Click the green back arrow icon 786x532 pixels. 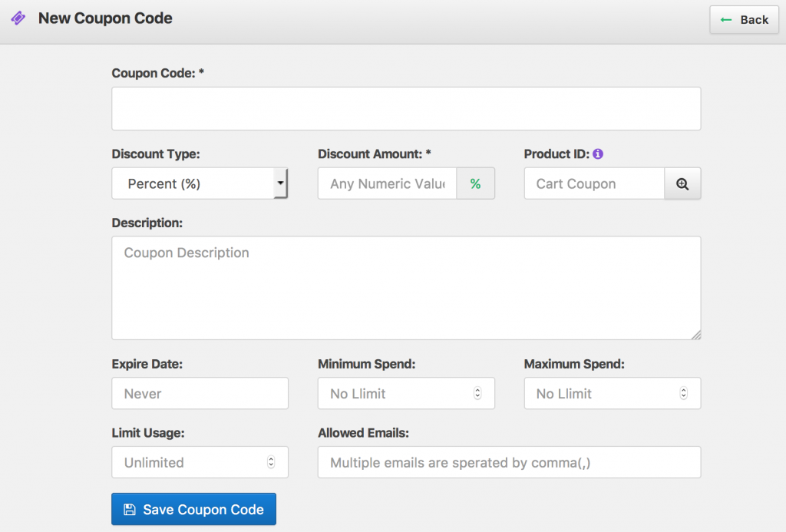pyautogui.click(x=726, y=20)
